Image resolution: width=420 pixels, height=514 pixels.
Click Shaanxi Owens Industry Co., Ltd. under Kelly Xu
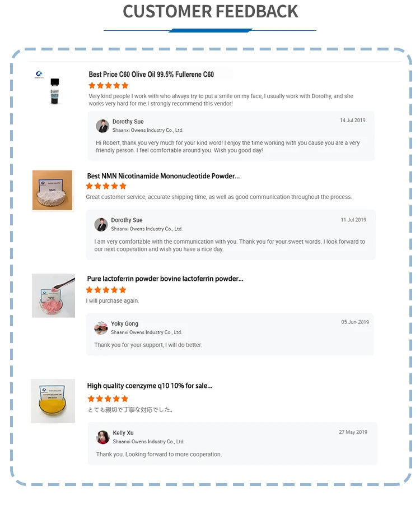pyautogui.click(x=148, y=442)
